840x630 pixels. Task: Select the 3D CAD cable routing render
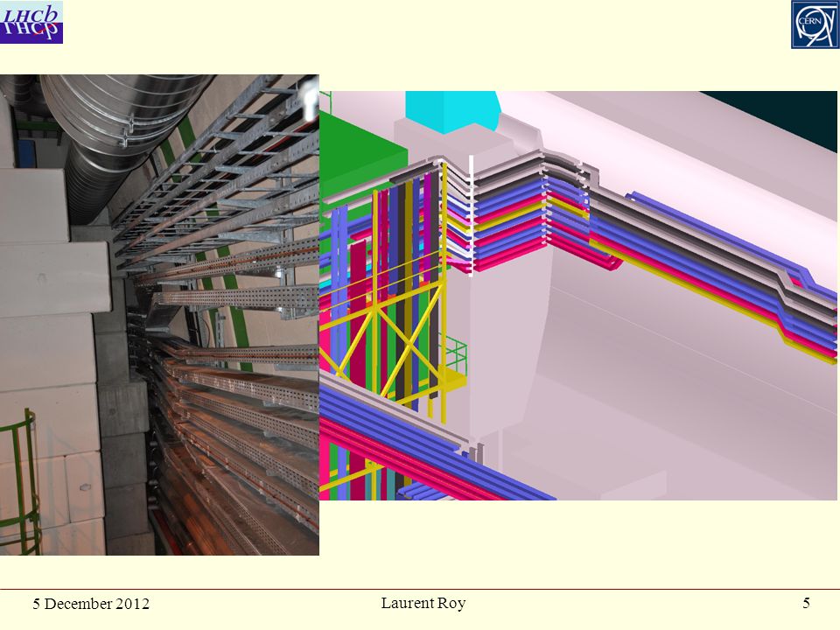(x=578, y=296)
